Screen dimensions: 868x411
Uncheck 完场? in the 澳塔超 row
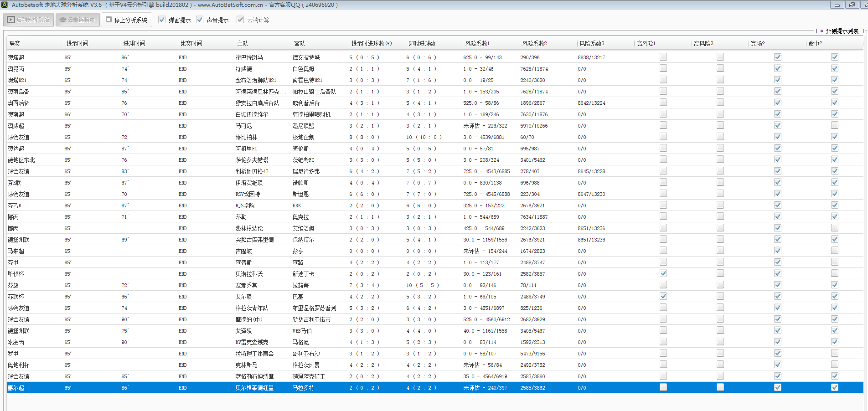(777, 57)
